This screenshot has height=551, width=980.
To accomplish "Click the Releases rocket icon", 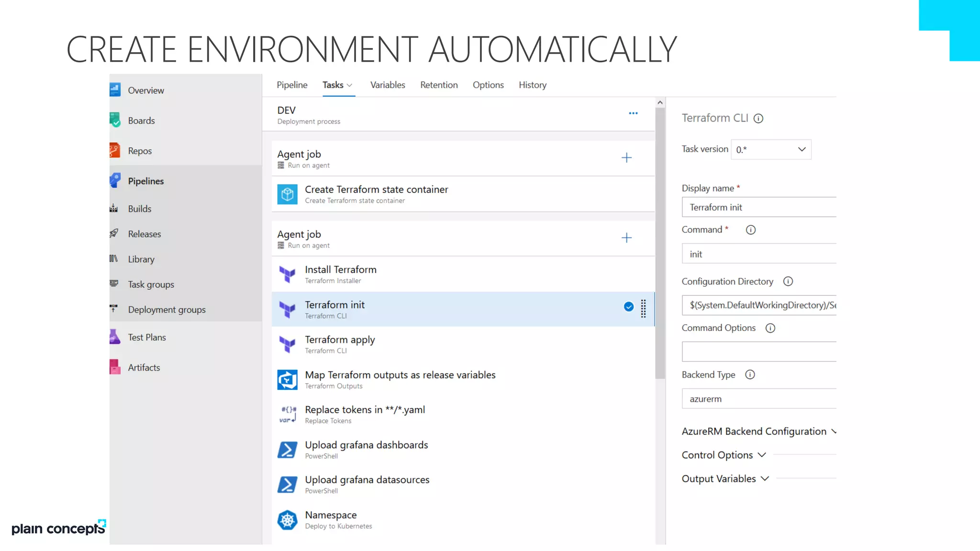I will [x=114, y=233].
